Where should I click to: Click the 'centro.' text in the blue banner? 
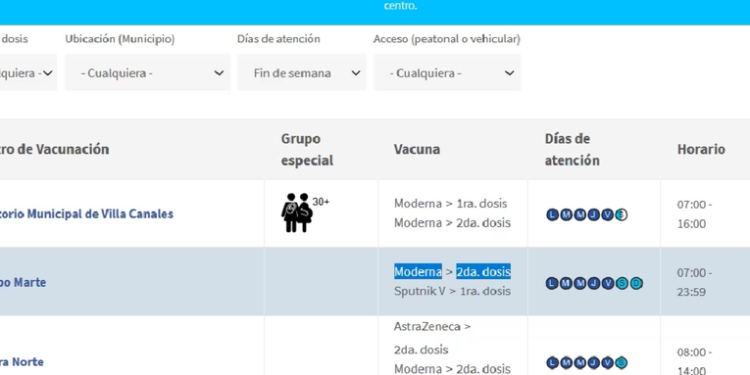pos(400,7)
